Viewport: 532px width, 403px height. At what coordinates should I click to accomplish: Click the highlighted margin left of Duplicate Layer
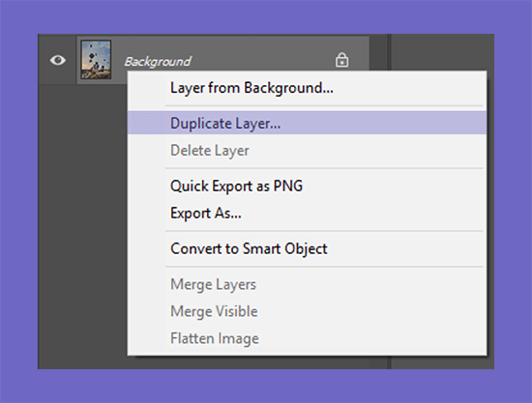[147, 123]
